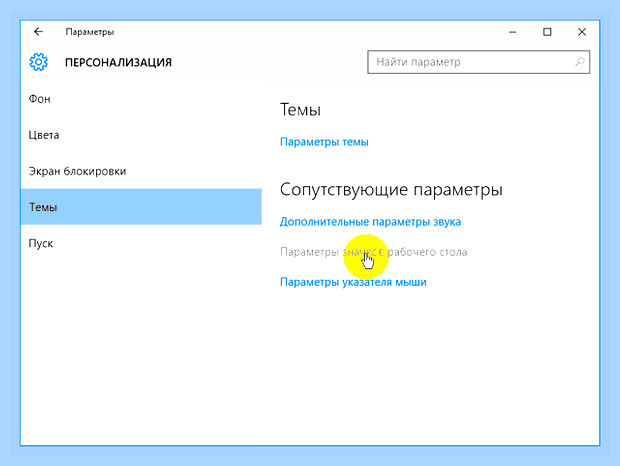Select the "Темы" sidebar item
This screenshot has width=620, height=466.
click(141, 207)
